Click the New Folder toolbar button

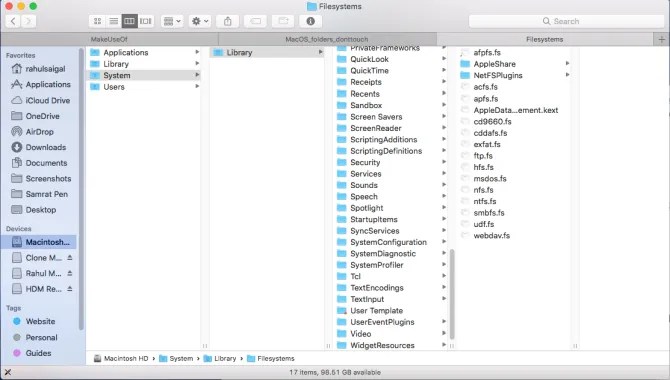coord(283,21)
